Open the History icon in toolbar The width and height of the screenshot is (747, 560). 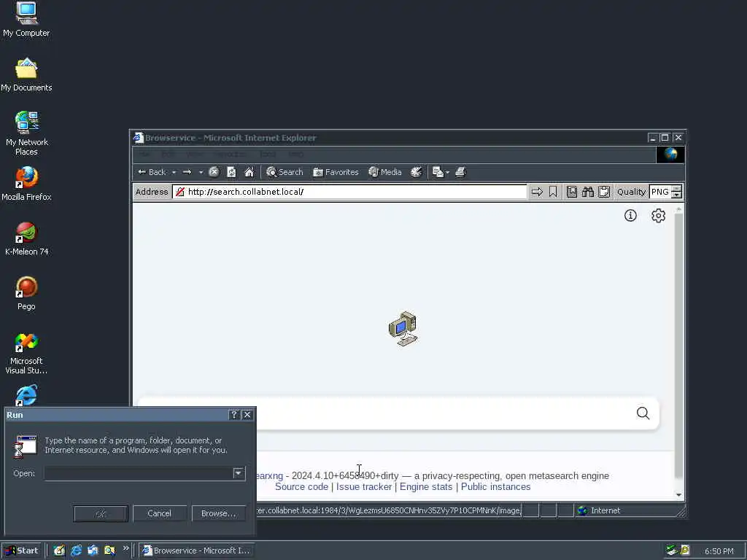click(x=416, y=172)
